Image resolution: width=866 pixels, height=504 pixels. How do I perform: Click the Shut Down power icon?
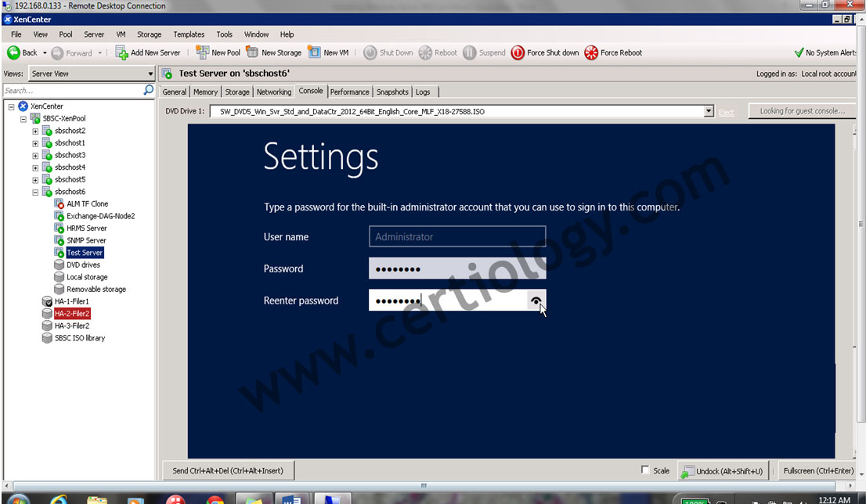coord(370,52)
